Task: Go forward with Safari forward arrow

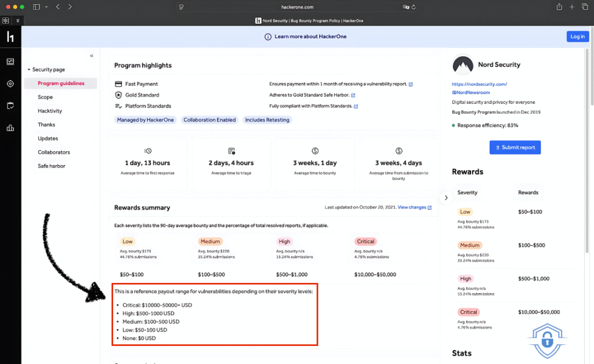Action: pos(70,7)
